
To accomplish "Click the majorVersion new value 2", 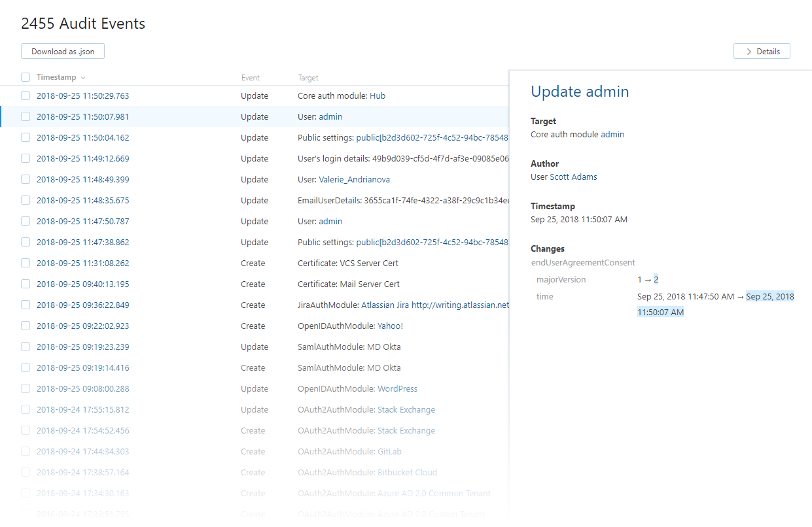I will [x=656, y=279].
